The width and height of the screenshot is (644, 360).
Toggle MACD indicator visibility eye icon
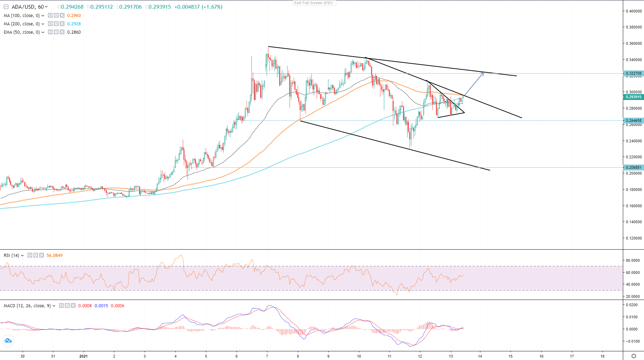pyautogui.click(x=61, y=305)
